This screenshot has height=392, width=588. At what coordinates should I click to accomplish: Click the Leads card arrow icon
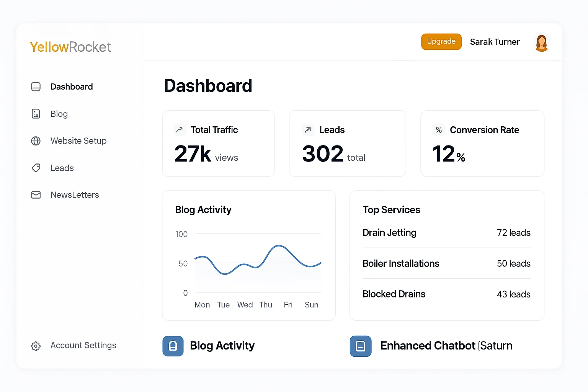click(308, 130)
